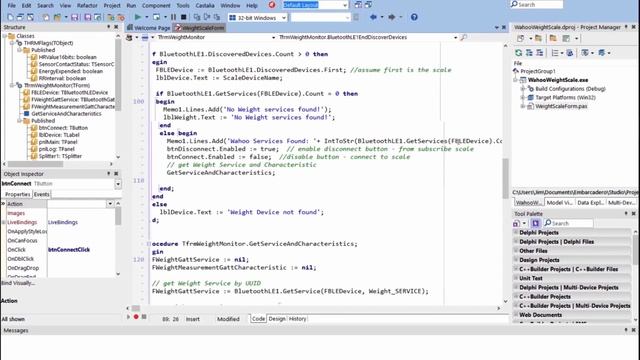The image size is (640, 360).
Task: Click the Save file toolbar icon
Action: point(74,17)
